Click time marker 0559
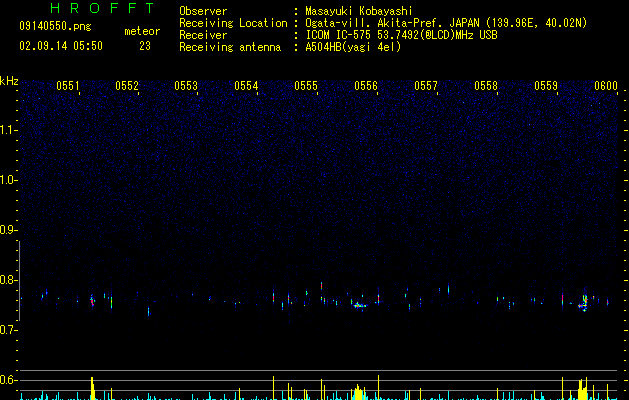The image size is (629, 400). click(546, 86)
